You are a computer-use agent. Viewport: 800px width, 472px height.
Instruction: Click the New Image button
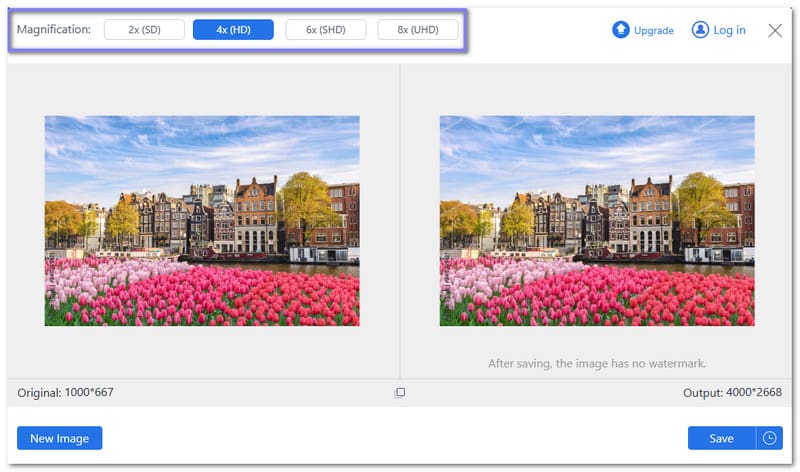[x=59, y=438]
